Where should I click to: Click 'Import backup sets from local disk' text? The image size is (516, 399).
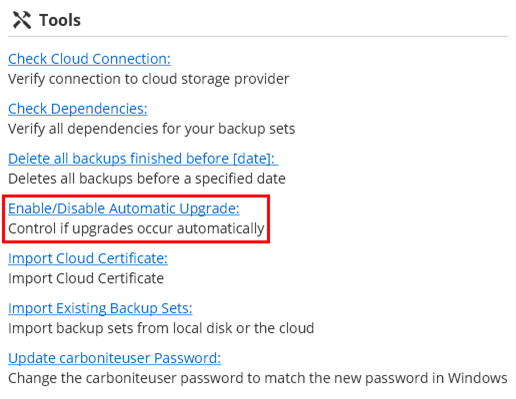[x=121, y=328]
